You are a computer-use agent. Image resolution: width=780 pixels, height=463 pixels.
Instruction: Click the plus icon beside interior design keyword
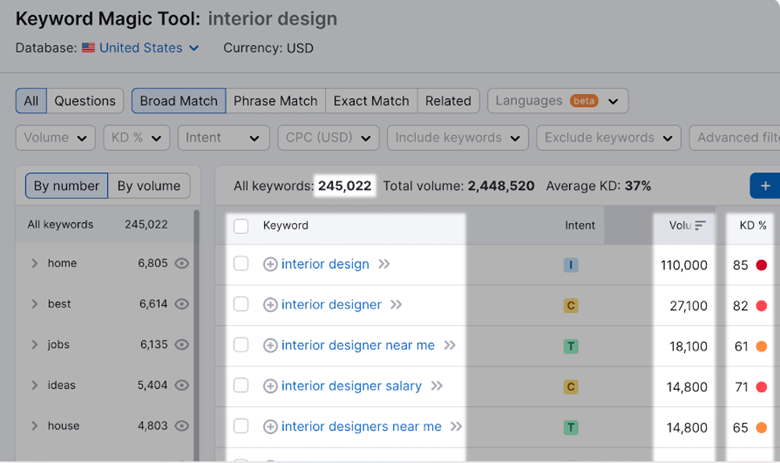(270, 264)
